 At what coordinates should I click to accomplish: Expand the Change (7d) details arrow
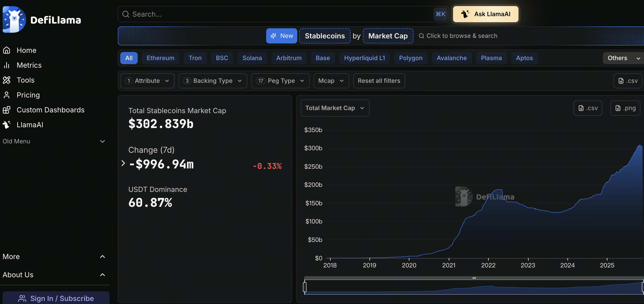pos(123,163)
